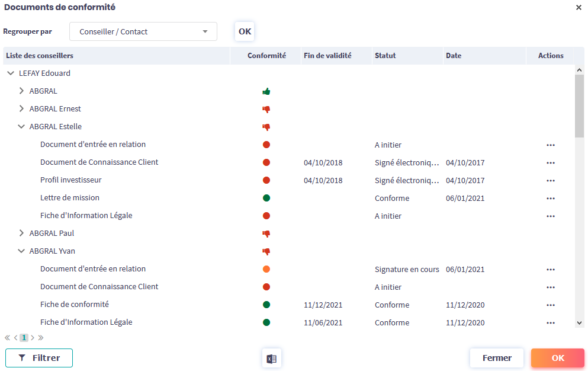588x371 pixels.
Task: Click green thumbs-up icon for ABGRAL
Action: (x=266, y=91)
